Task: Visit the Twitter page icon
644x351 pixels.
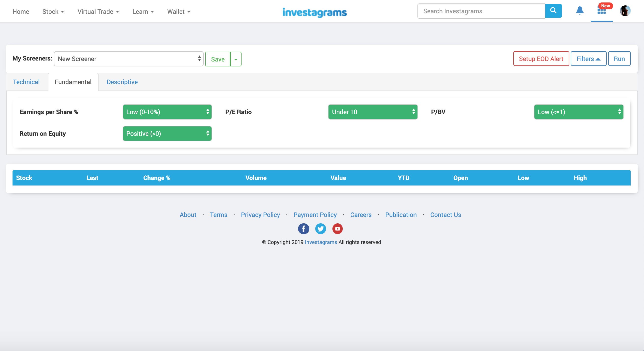Action: coord(320,229)
